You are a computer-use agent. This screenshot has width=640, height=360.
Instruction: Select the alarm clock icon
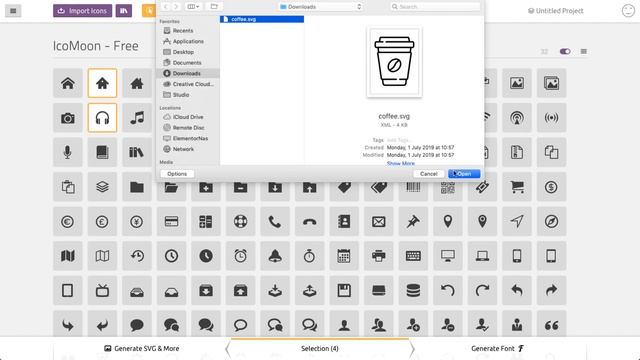coord(240,256)
